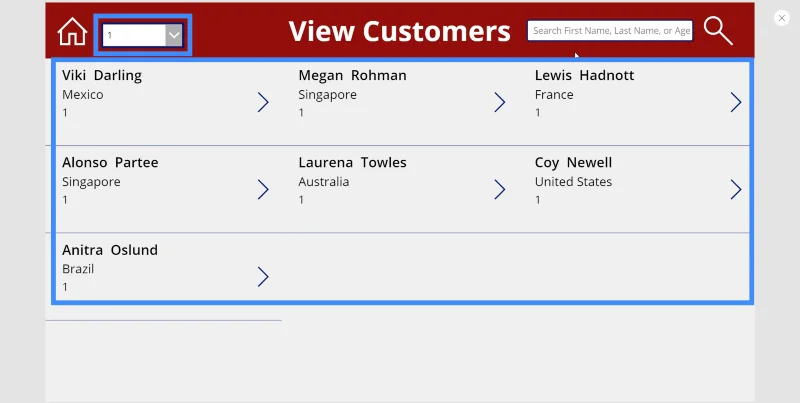The width and height of the screenshot is (800, 403).
Task: Click level number 1 under Coy Newell
Action: pos(538,200)
